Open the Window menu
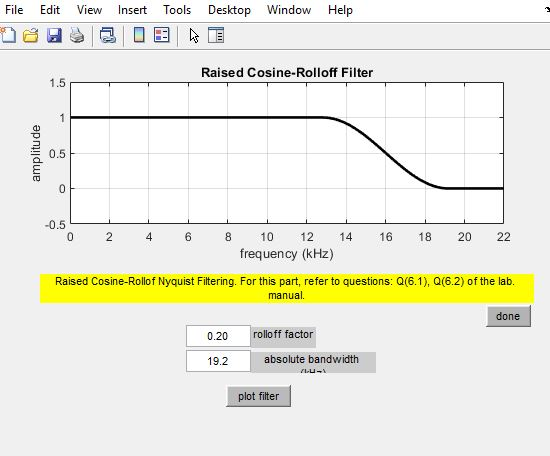 pos(289,10)
